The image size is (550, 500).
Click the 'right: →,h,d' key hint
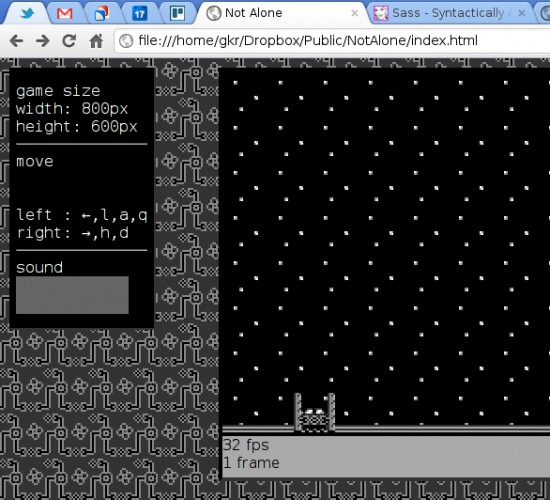[x=73, y=233]
